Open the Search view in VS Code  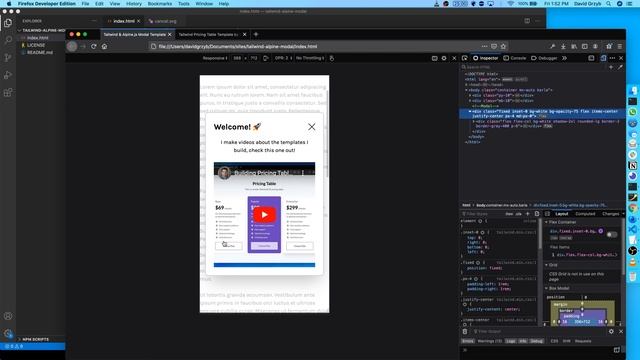pyautogui.click(x=8, y=40)
